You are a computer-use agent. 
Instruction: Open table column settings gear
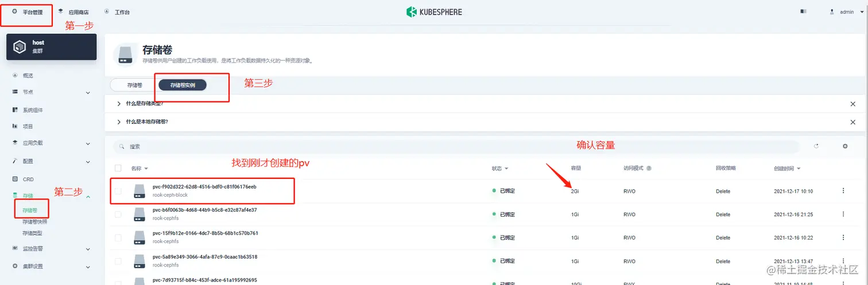pos(845,146)
